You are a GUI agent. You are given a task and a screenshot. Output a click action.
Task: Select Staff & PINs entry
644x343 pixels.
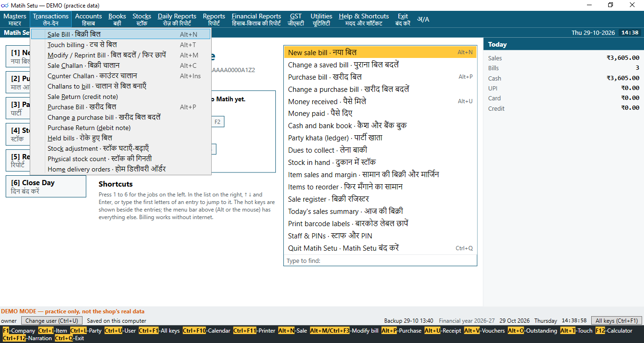coord(380,236)
